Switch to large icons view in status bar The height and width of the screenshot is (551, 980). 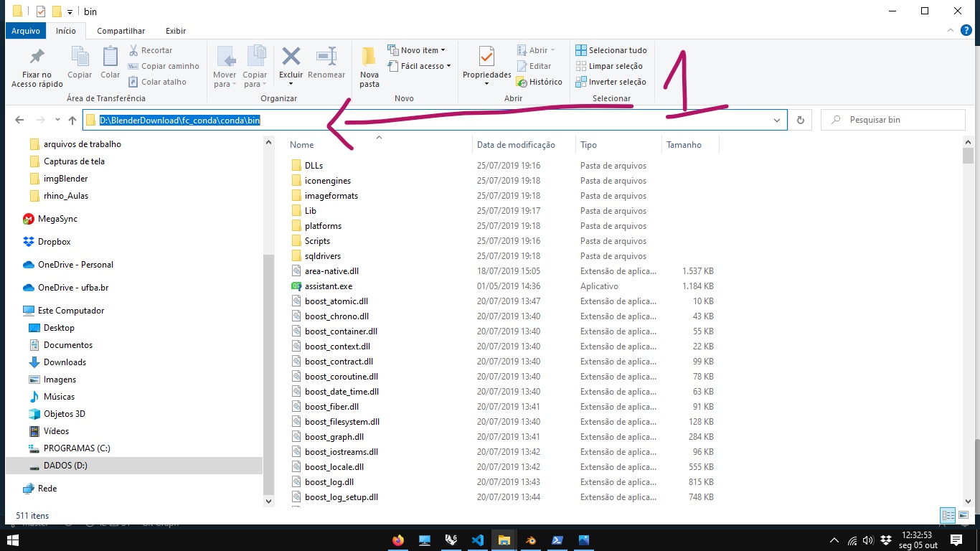(964, 515)
